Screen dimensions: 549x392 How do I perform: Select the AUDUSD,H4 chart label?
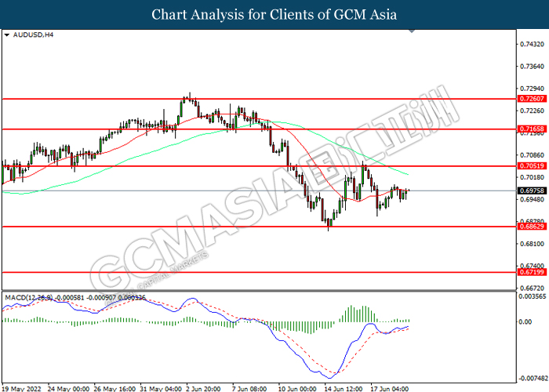33,35
